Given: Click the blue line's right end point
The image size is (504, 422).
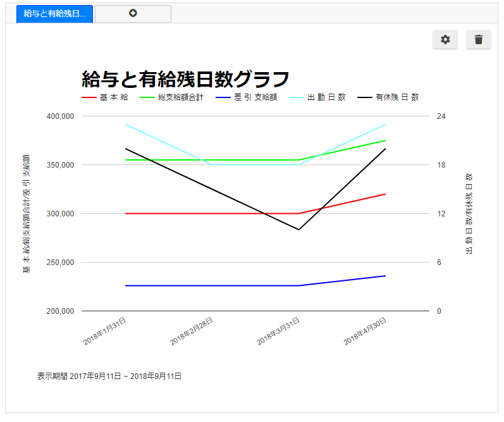Looking at the screenshot, I should coord(385,276).
